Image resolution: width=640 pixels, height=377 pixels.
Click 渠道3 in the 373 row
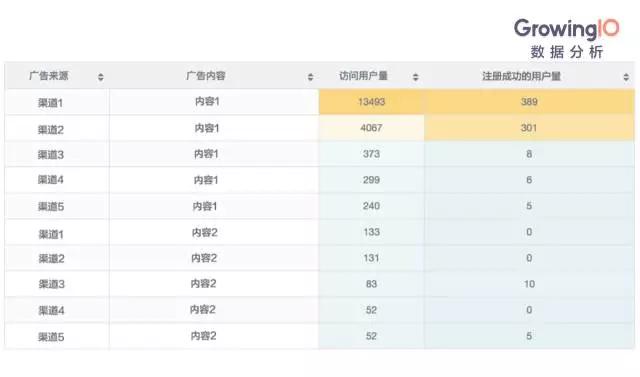[51, 155]
